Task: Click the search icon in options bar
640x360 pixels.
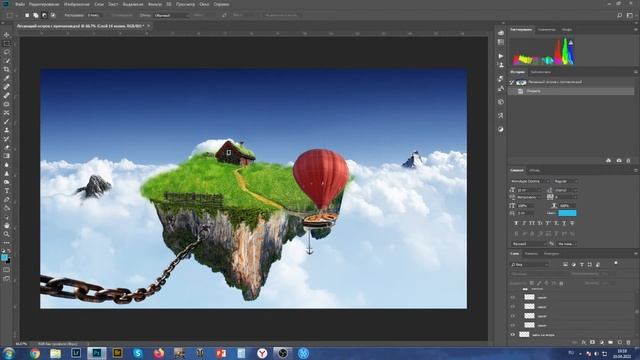Action: tap(620, 16)
